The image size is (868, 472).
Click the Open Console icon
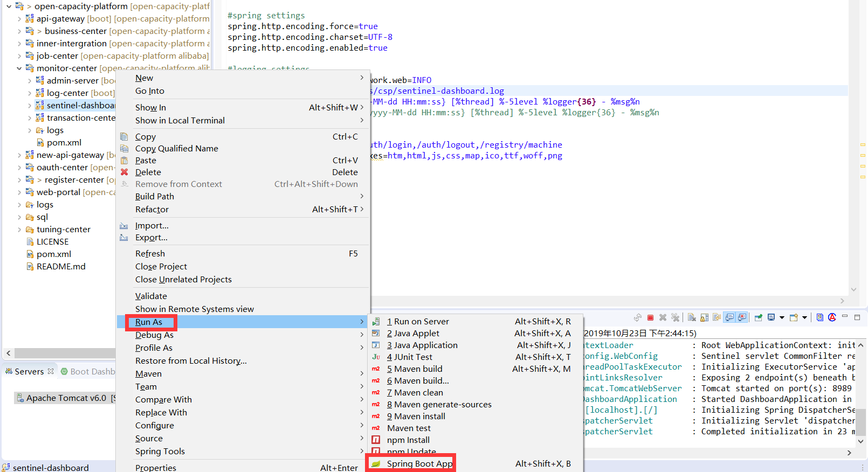point(794,317)
